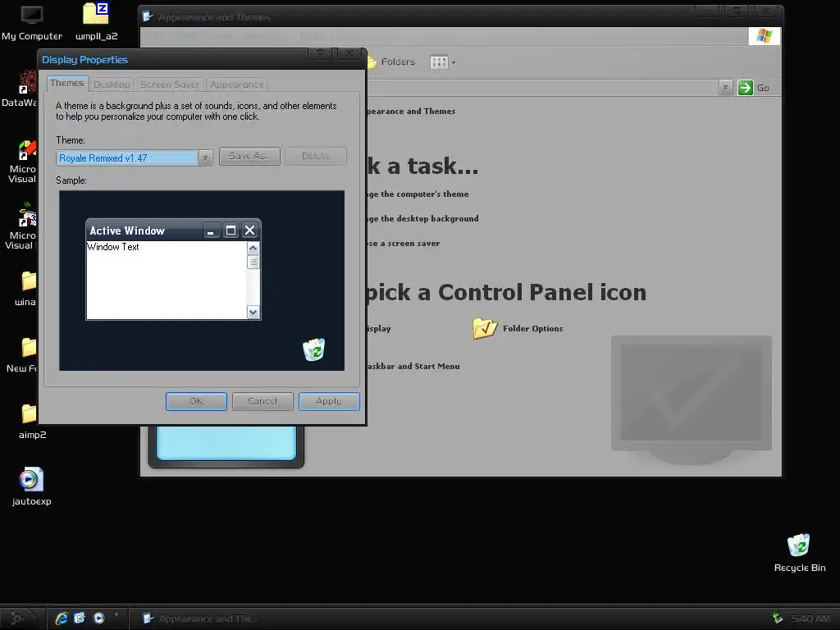The height and width of the screenshot is (630, 840).
Task: Click the Apply button
Action: click(x=329, y=401)
